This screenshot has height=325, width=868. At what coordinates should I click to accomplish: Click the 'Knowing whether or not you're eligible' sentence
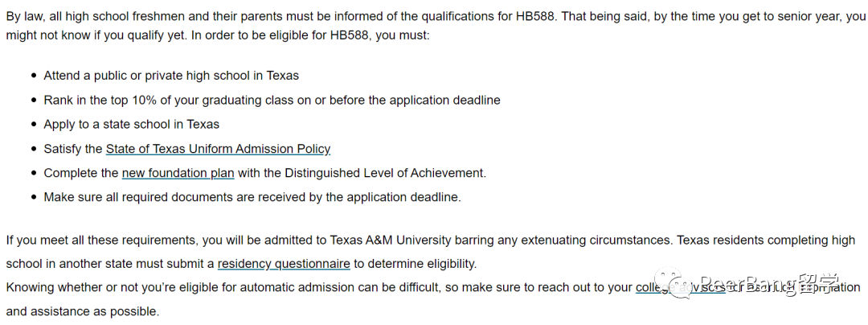pos(433,299)
